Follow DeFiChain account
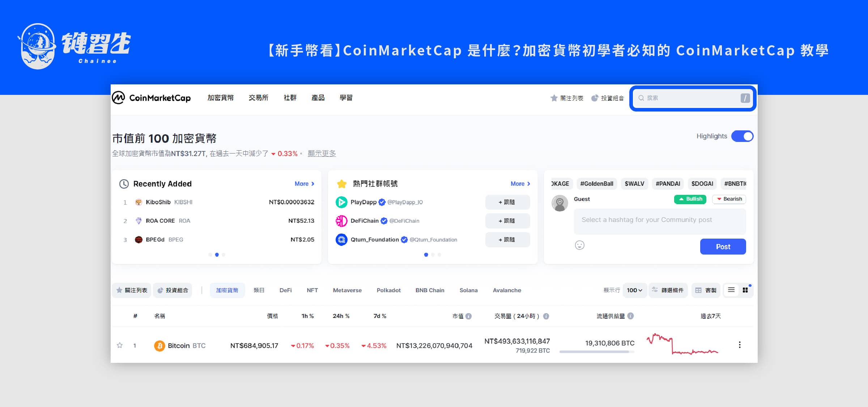Image resolution: width=868 pixels, height=407 pixels. (507, 221)
